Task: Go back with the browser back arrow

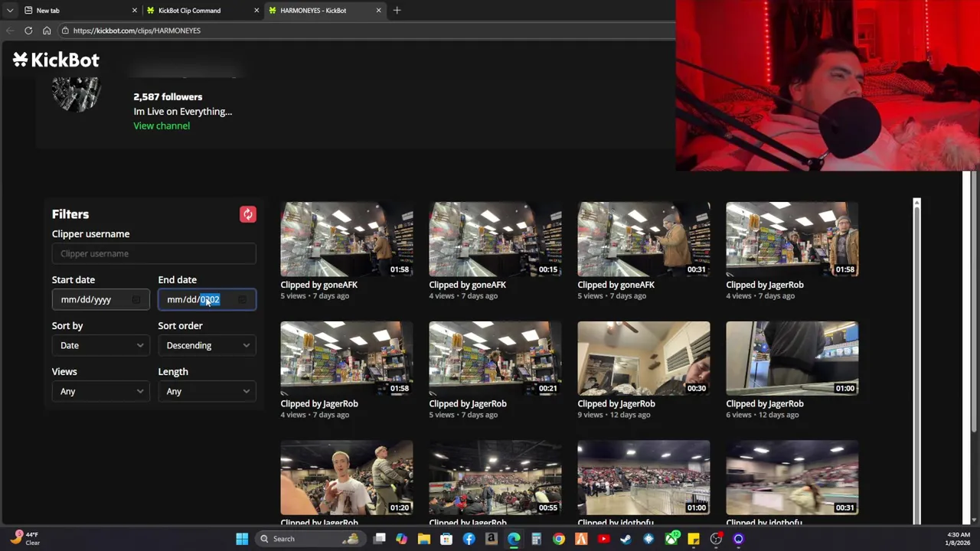Action: click(x=10, y=31)
